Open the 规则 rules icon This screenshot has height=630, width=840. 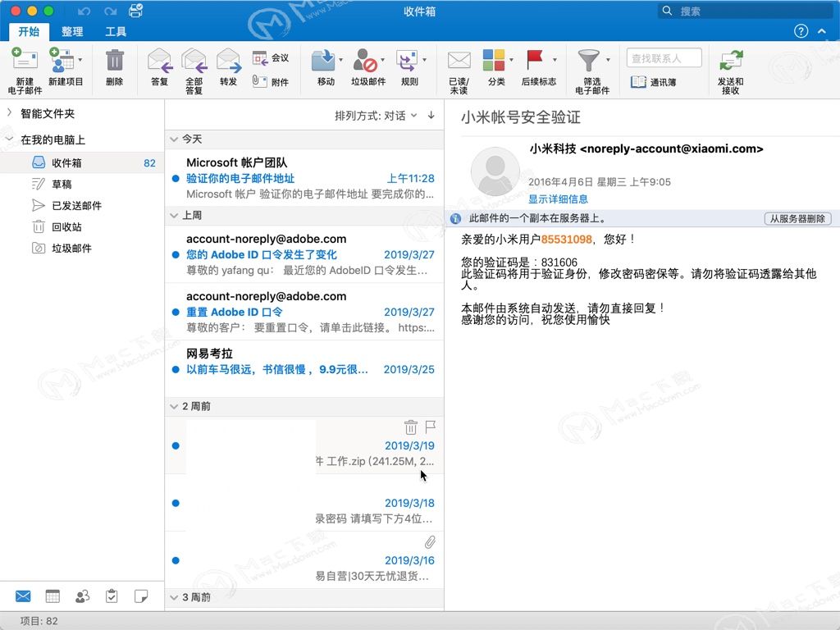(407, 61)
